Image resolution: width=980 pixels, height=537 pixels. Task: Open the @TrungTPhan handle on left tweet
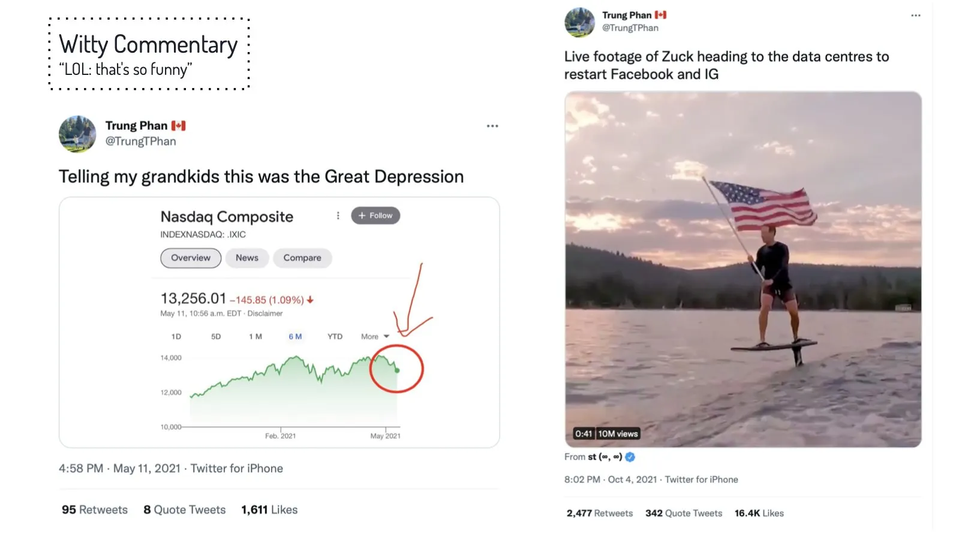[x=141, y=141]
